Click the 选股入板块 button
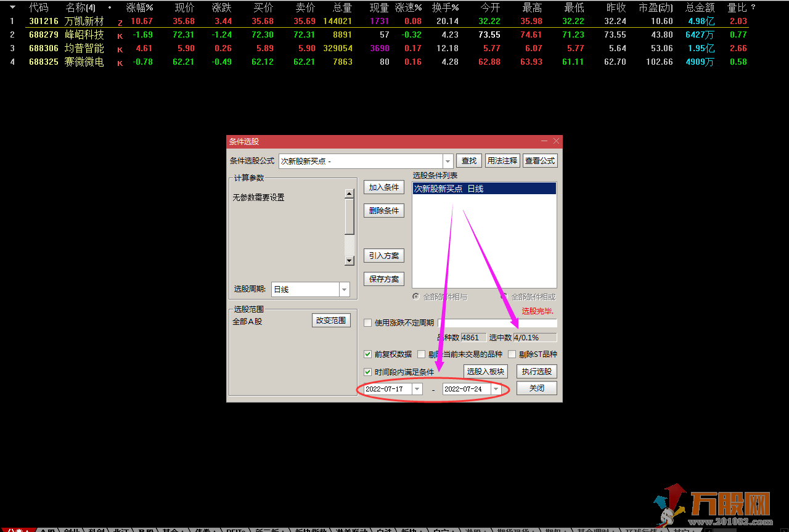Image resolution: width=789 pixels, height=532 pixels. (x=485, y=371)
